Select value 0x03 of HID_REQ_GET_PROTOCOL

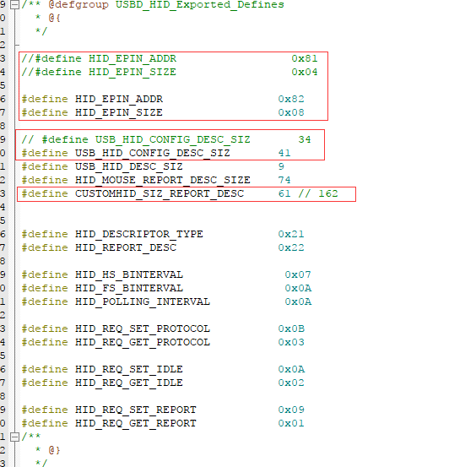pyautogui.click(x=291, y=342)
